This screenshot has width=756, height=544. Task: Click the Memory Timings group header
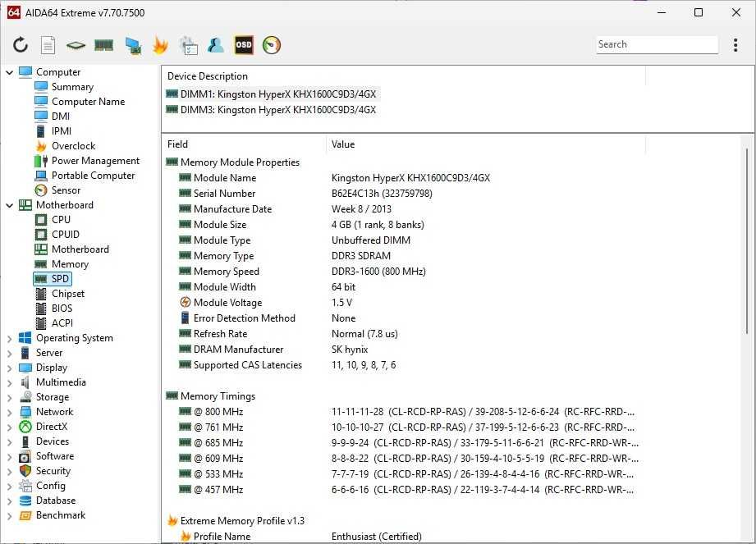218,396
